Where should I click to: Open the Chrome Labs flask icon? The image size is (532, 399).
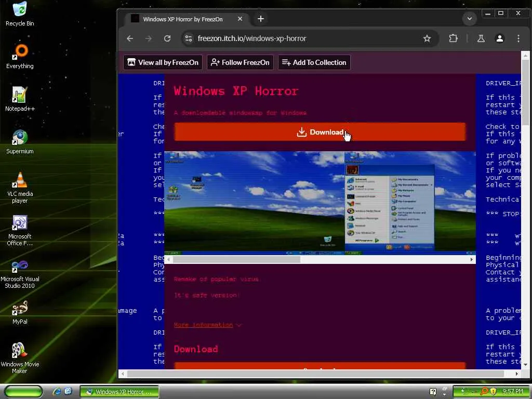(x=481, y=38)
